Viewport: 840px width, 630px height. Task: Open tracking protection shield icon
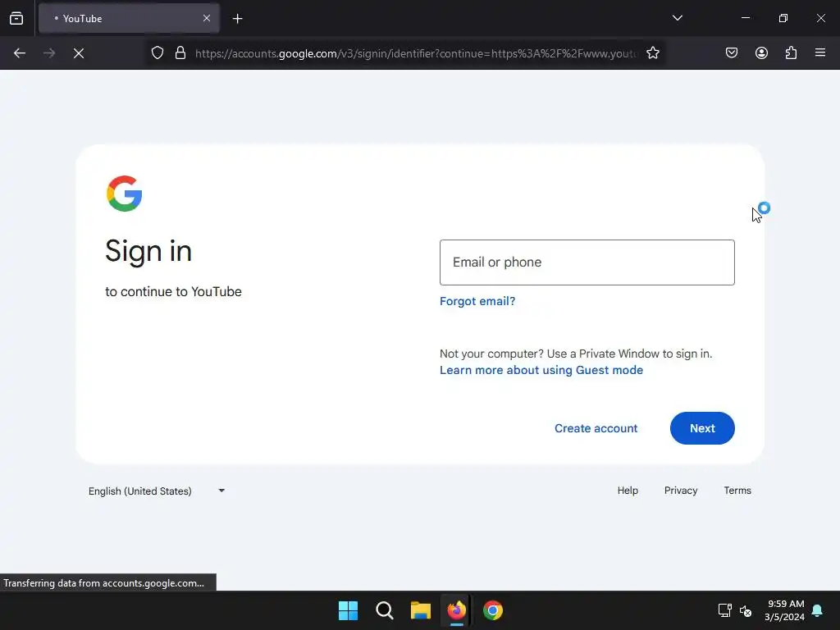[x=157, y=53]
